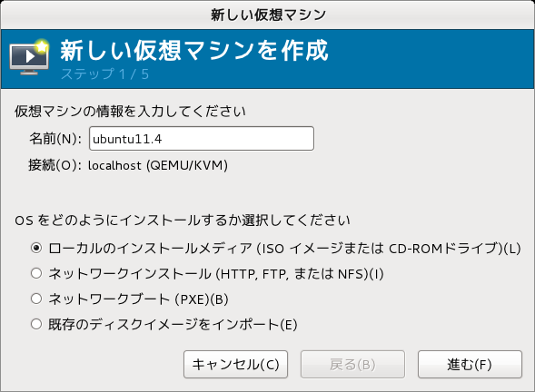
Task: Click the キャンセル(C) button
Action: tap(235, 365)
